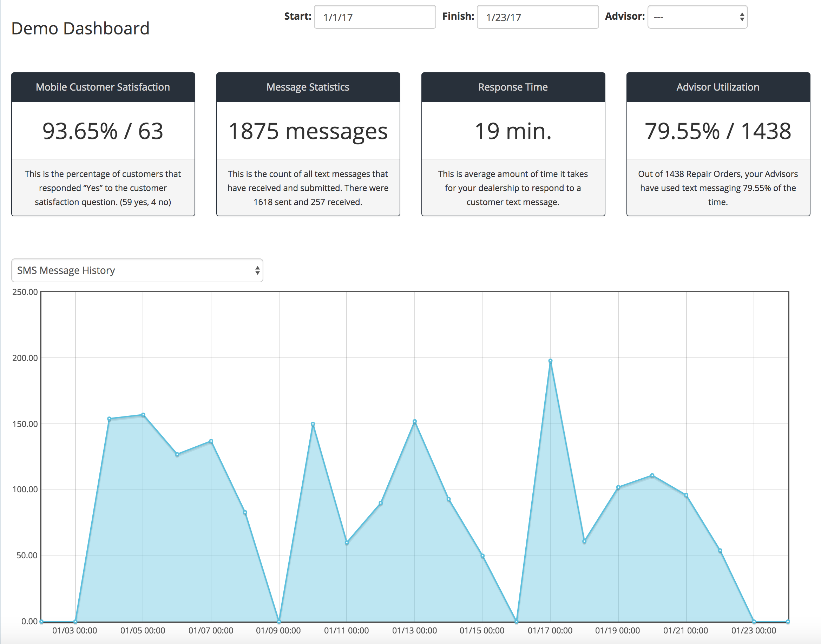
Task: Click the Advisor Utilization card header
Action: (718, 87)
